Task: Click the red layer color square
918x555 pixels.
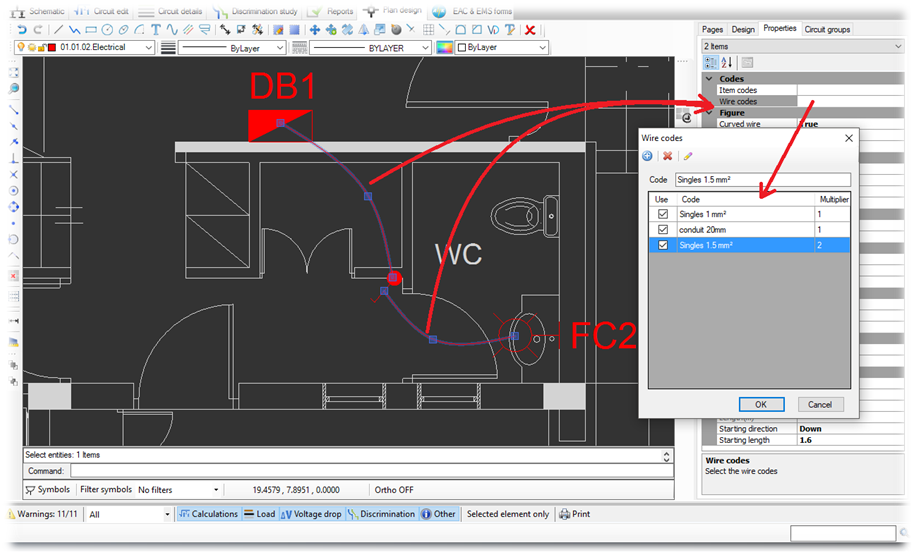Action: tap(52, 47)
